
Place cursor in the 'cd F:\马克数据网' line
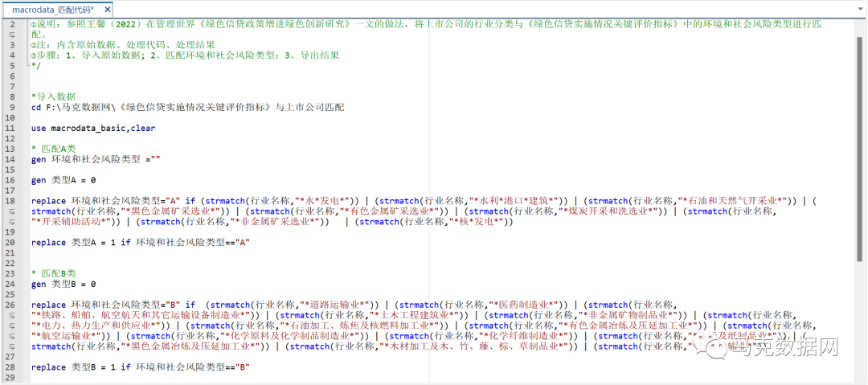187,107
